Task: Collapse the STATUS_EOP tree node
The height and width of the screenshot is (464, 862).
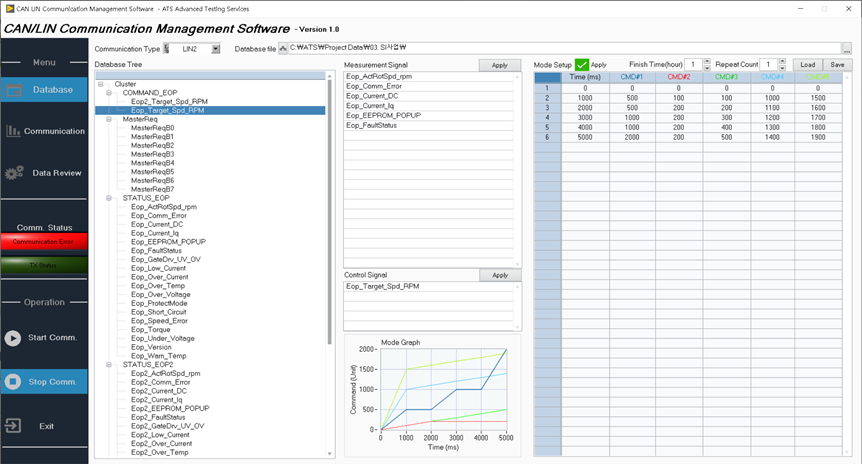Action: 109,198
